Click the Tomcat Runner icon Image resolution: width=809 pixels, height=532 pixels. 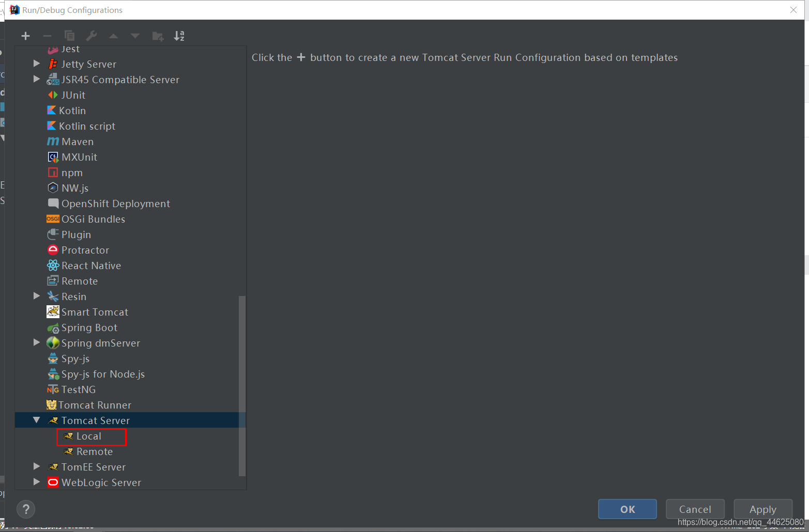52,405
